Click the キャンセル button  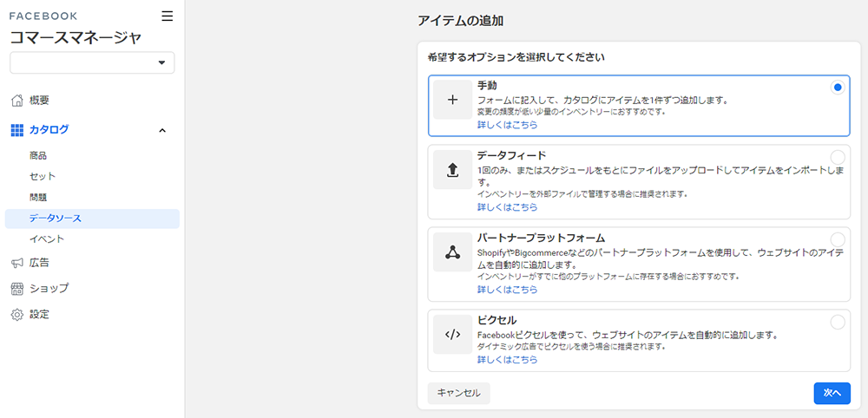point(459,393)
